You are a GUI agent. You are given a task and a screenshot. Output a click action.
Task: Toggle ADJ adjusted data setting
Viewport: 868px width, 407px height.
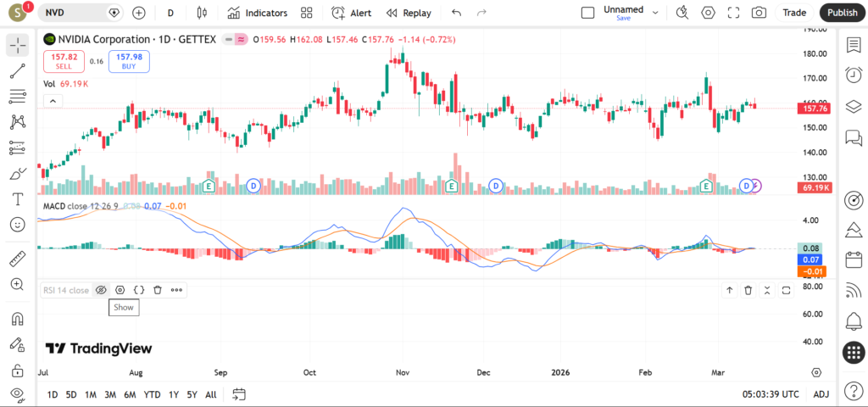click(821, 394)
